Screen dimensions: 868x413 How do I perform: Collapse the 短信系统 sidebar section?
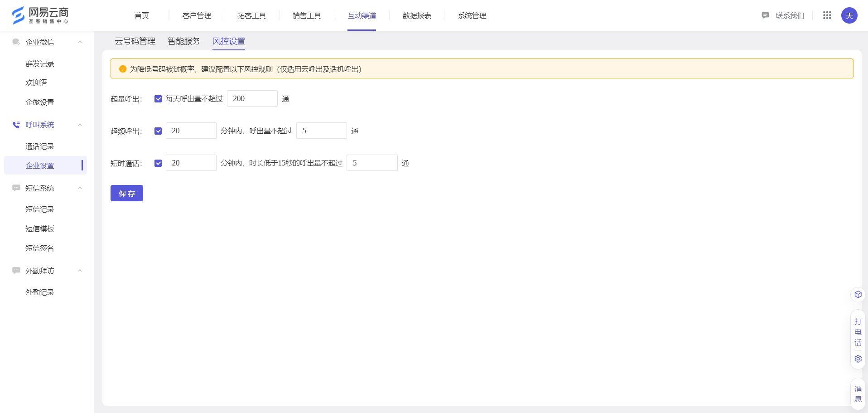[80, 188]
